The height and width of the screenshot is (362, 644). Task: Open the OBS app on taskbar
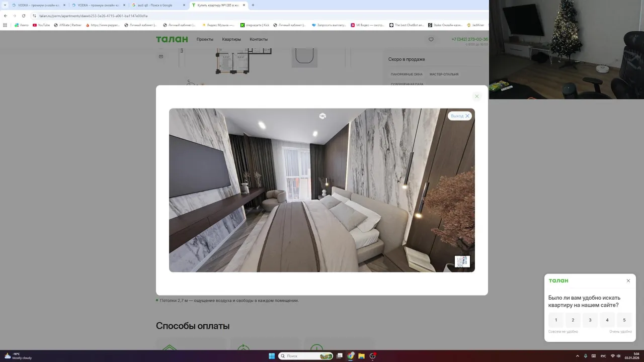click(373, 356)
